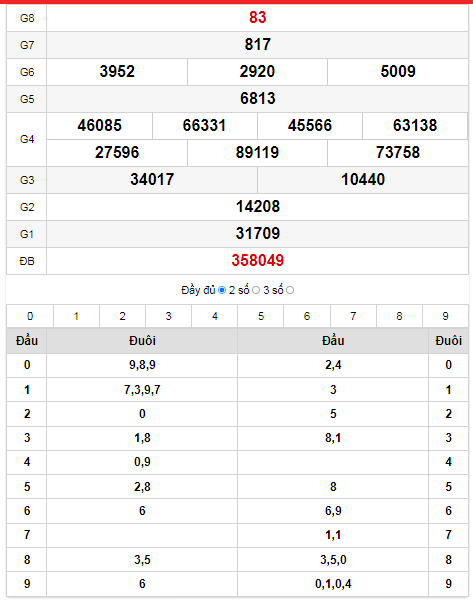Image resolution: width=473 pixels, height=601 pixels.
Task: Click the G6 prize number 3952
Action: pyautogui.click(x=117, y=72)
